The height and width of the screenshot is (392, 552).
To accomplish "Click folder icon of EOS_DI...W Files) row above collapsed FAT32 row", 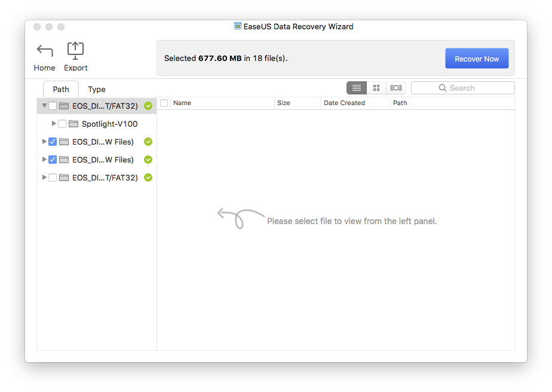I will click(x=64, y=160).
